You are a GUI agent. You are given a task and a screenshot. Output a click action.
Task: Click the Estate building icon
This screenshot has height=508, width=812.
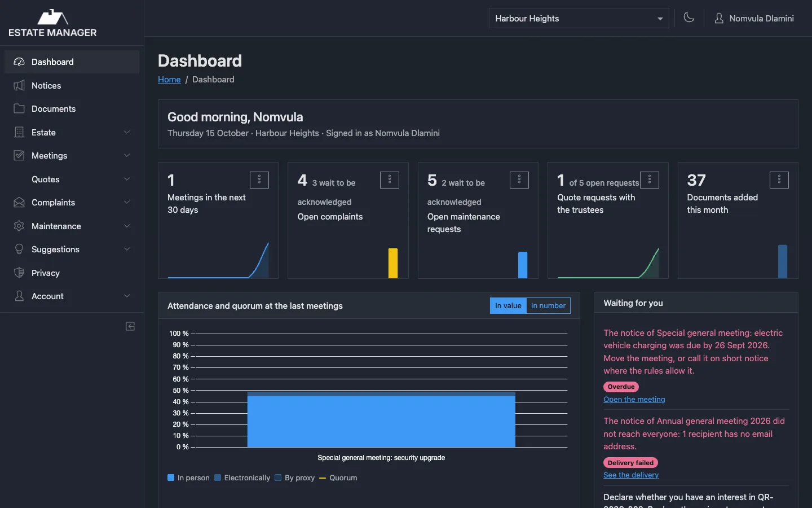[x=19, y=132]
